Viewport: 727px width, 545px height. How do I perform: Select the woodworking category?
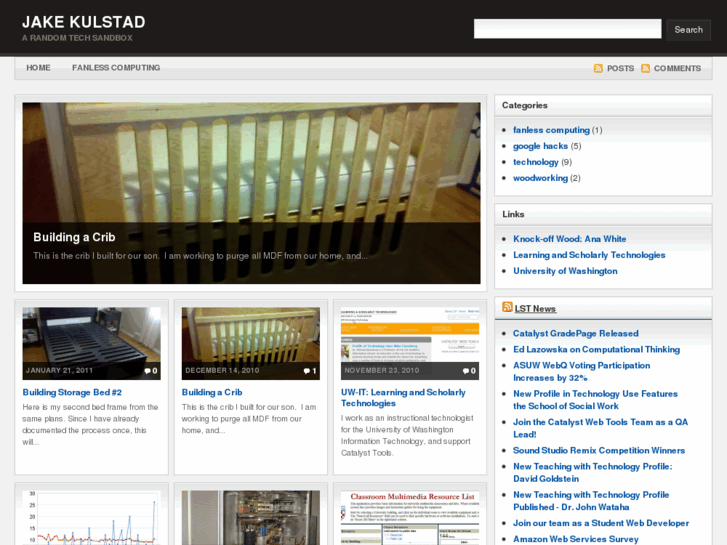540,178
